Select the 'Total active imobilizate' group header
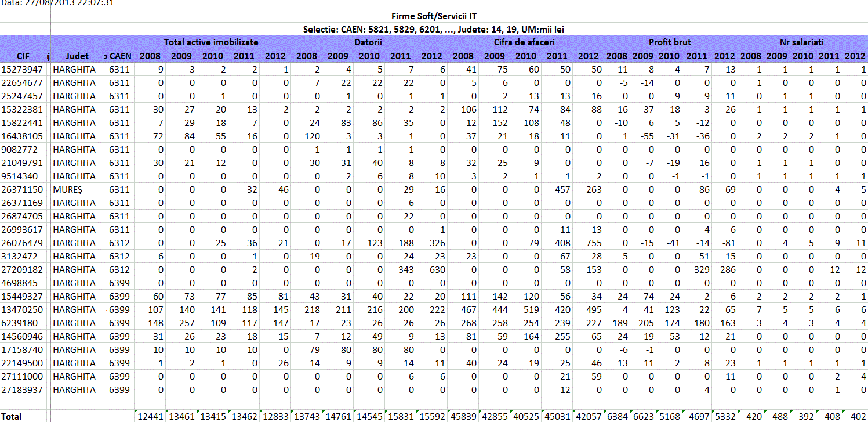 point(211,42)
